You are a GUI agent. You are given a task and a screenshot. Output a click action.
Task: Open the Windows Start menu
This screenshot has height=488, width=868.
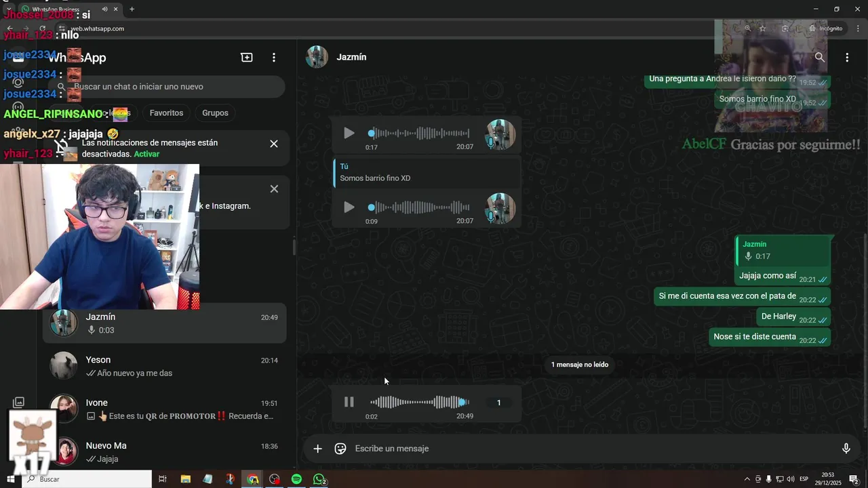[x=11, y=479]
